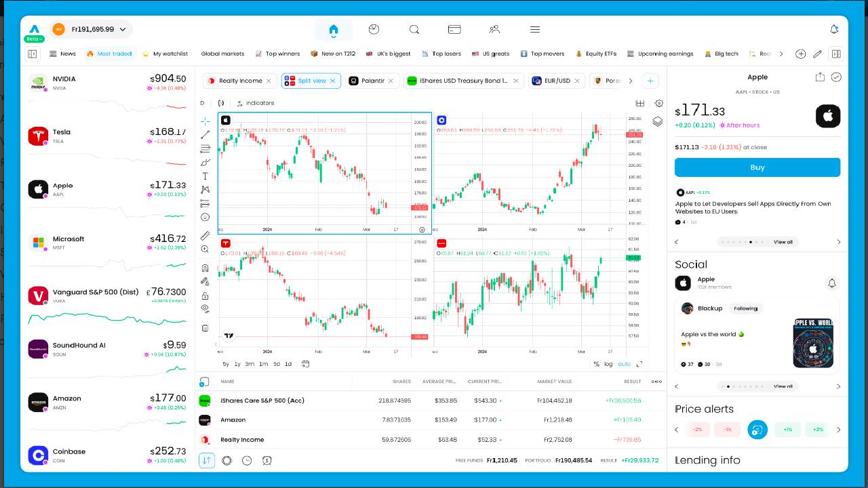Select the +1% price alert chip
868x488 pixels.
click(787, 430)
